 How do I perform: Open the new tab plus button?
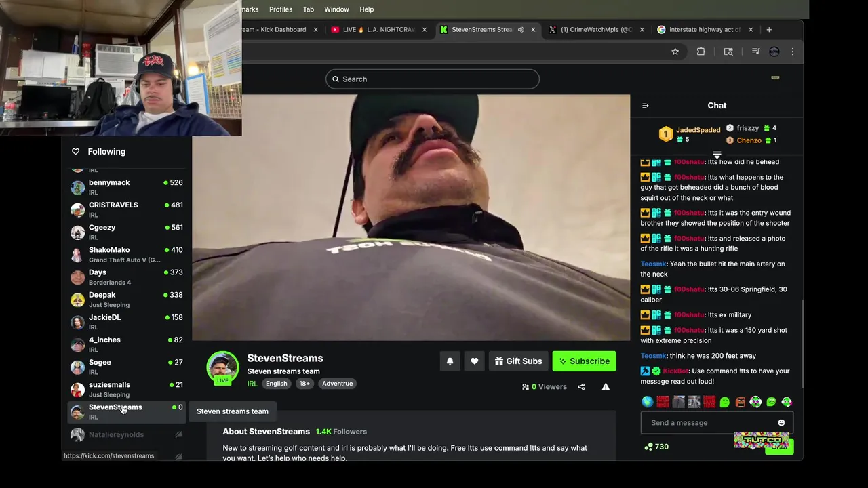tap(769, 30)
